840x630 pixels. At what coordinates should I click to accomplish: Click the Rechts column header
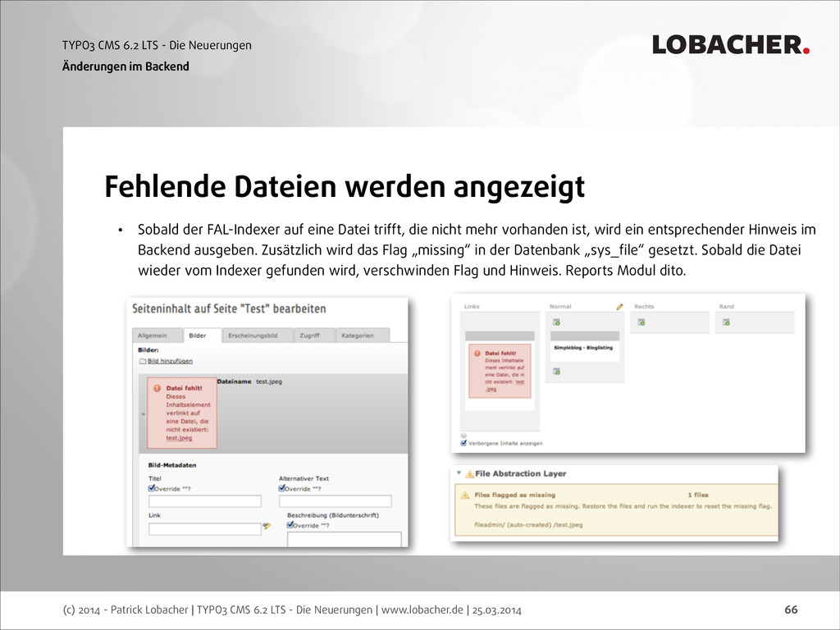point(644,307)
